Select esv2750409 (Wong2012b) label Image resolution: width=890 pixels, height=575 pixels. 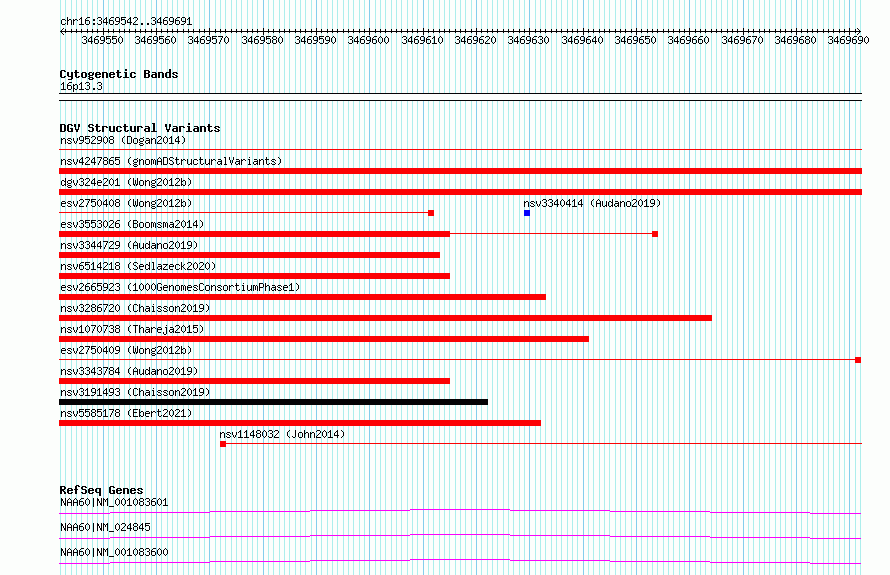(126, 350)
